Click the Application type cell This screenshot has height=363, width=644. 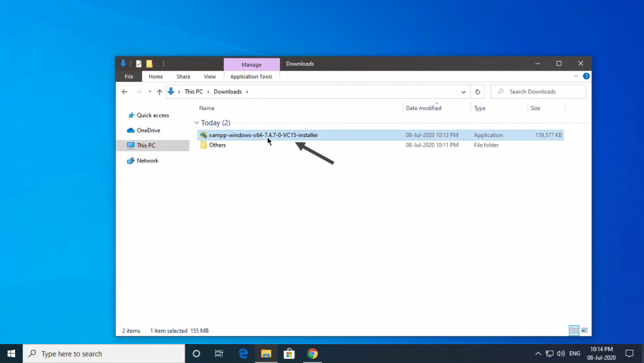pos(488,135)
